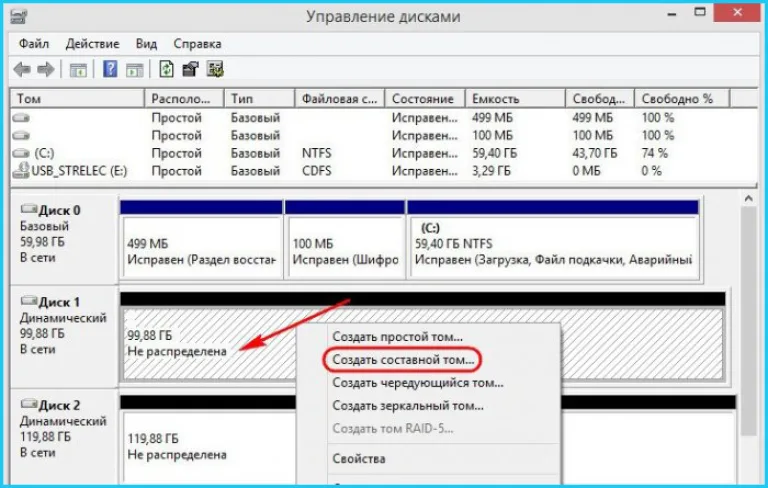Viewport: 768px width, 488px height.
Task: Click the 59,40 ГБ capacity cell
Action: tap(495, 153)
